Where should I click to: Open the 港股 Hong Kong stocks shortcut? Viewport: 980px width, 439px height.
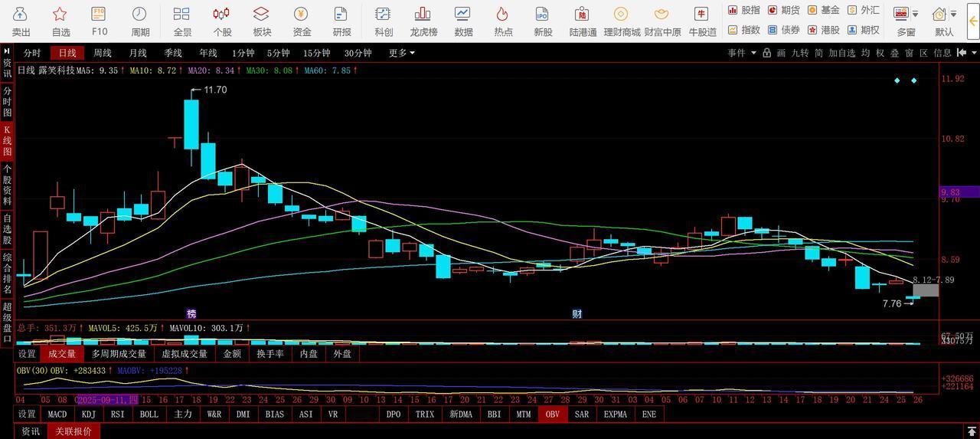coord(824,30)
